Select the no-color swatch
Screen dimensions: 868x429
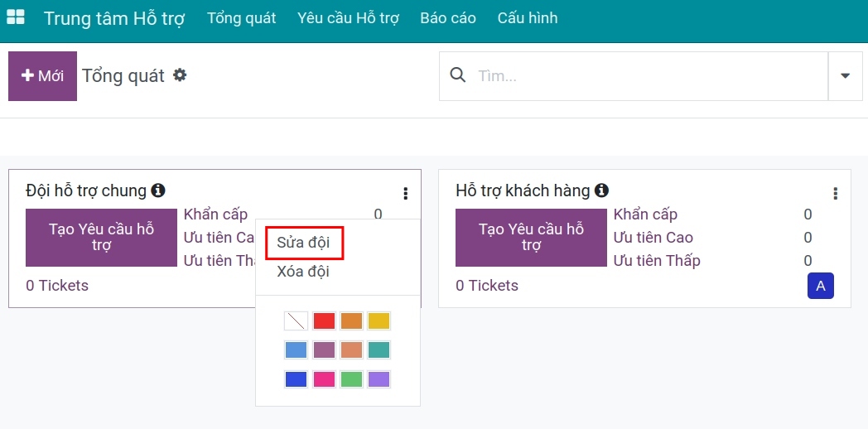pyautogui.click(x=297, y=321)
